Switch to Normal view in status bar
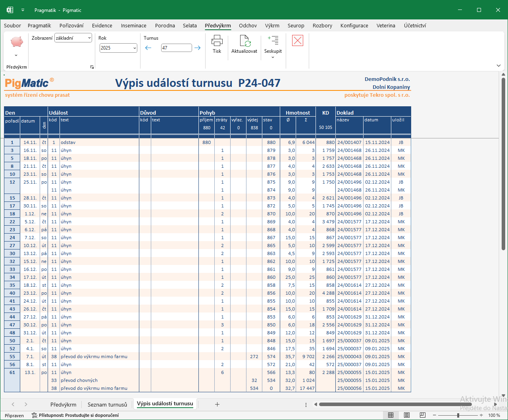The height and width of the screenshot is (420, 508). coord(391,415)
